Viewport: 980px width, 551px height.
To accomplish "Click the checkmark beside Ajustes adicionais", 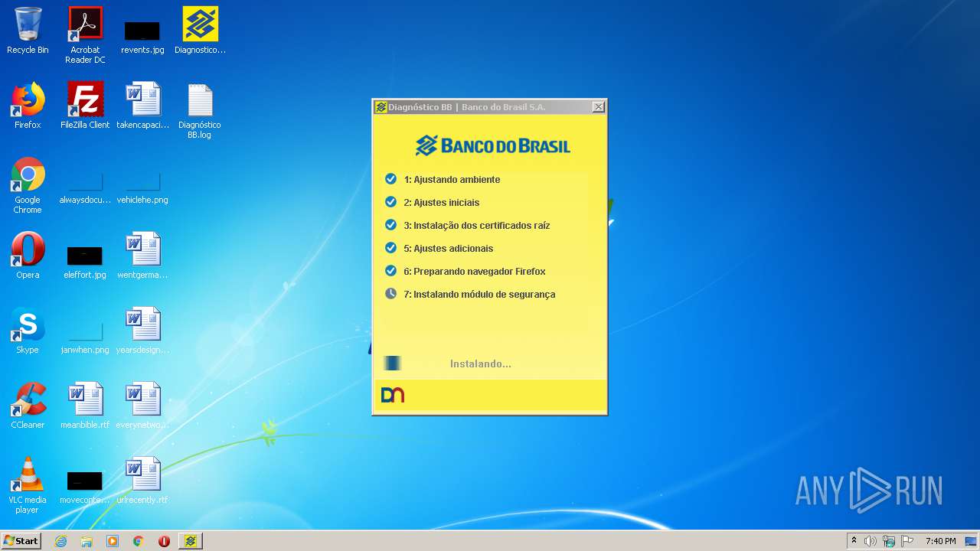I will [390, 248].
